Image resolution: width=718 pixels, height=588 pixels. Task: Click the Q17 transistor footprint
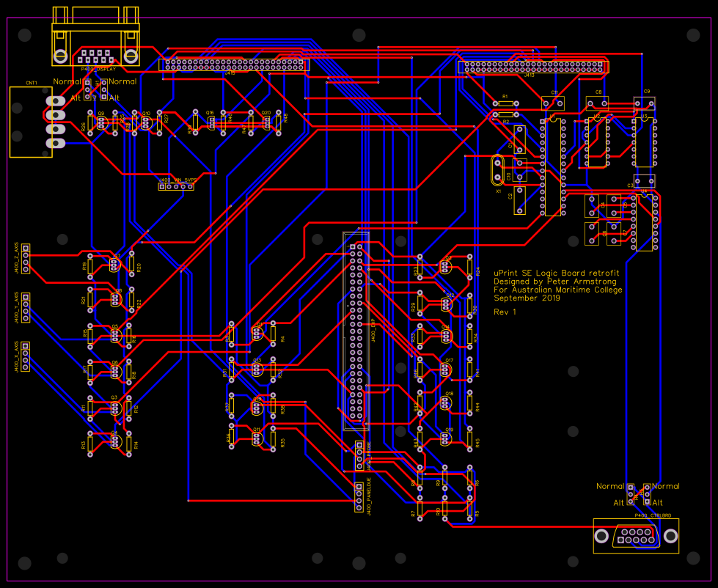tap(446, 369)
